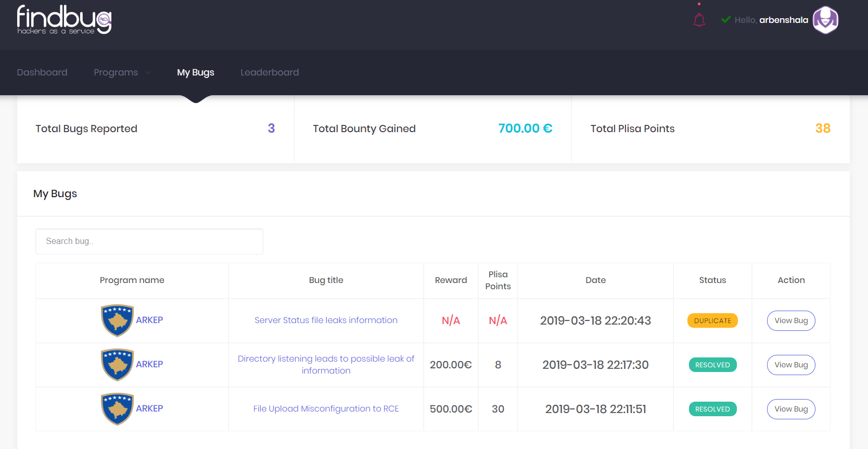The image size is (868, 449).
Task: Click ARKEP emblem in File Upload row
Action: point(117,409)
